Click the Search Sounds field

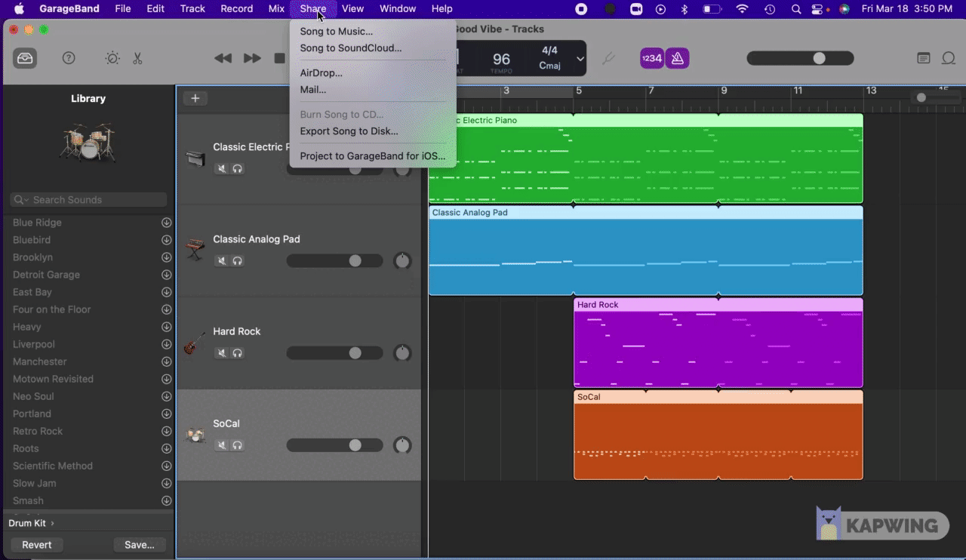click(x=88, y=200)
